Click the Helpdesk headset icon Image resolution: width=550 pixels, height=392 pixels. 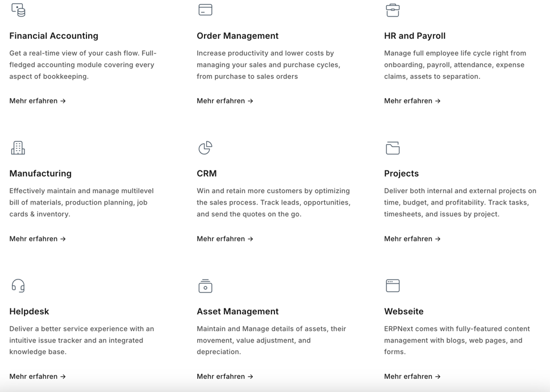coord(18,285)
